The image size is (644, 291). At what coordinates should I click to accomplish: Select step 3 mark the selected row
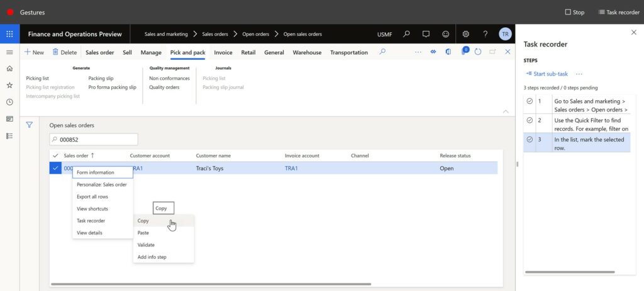point(577,143)
